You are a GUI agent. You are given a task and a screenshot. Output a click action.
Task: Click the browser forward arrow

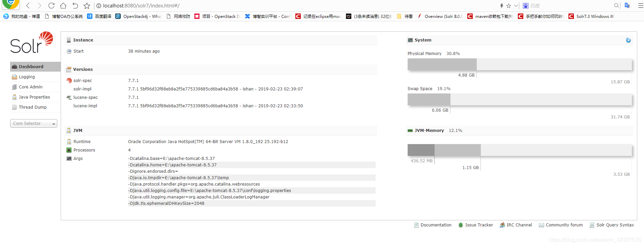pos(39,6)
